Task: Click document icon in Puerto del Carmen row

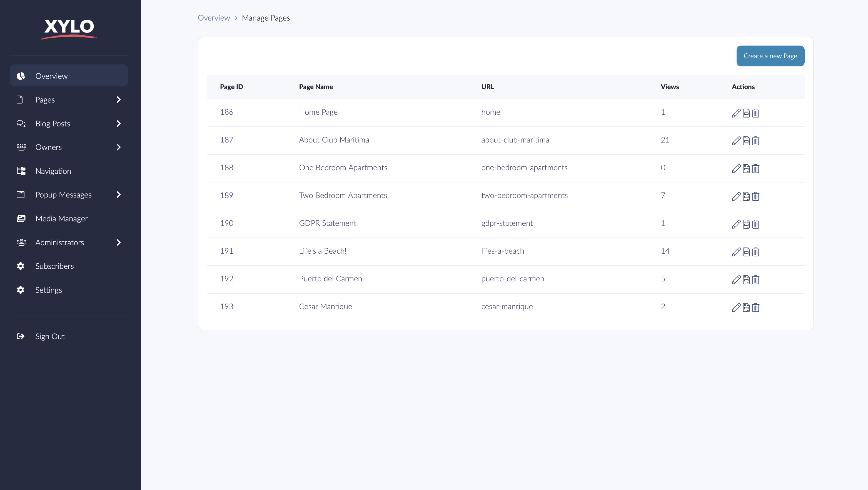Action: pyautogui.click(x=746, y=279)
